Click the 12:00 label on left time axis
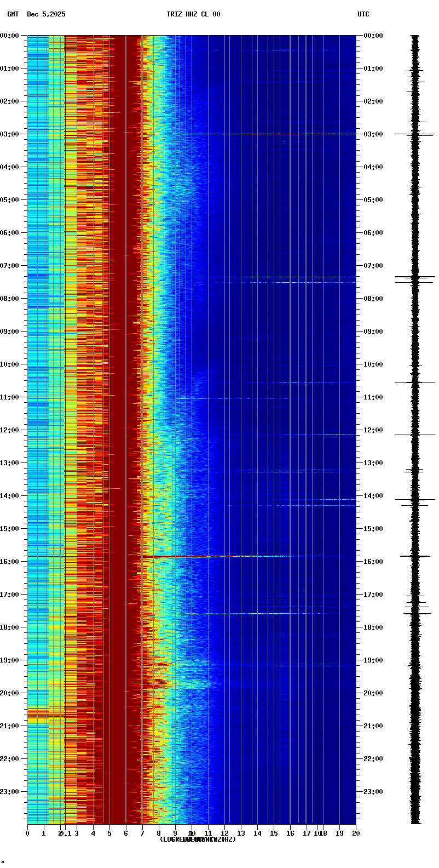This screenshot has height=868, width=439. click(9, 430)
